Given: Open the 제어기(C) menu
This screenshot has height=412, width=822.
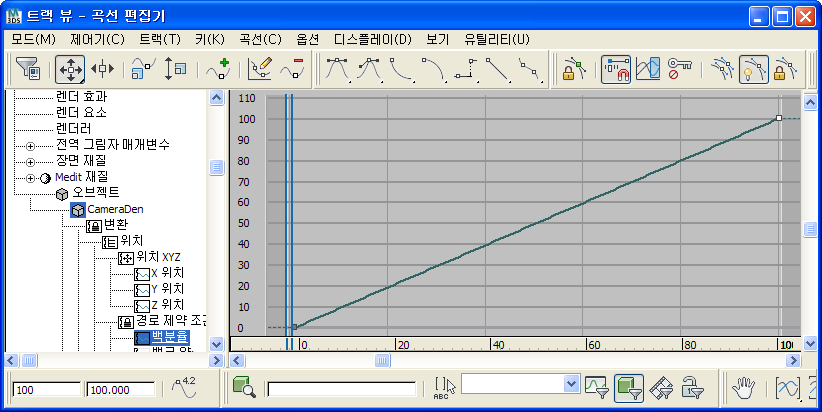Looking at the screenshot, I should [x=98, y=39].
